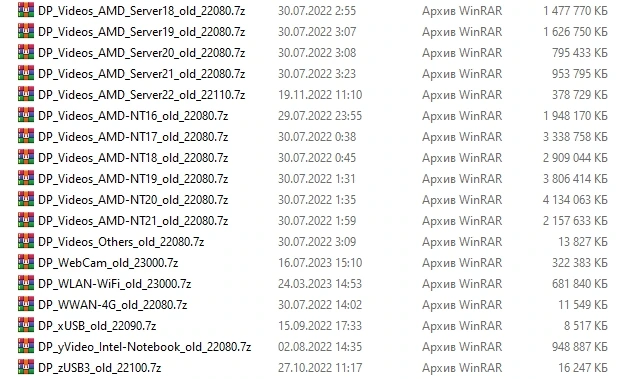Click the size value 13 827 КБ
The image size is (624, 379).
[583, 242]
